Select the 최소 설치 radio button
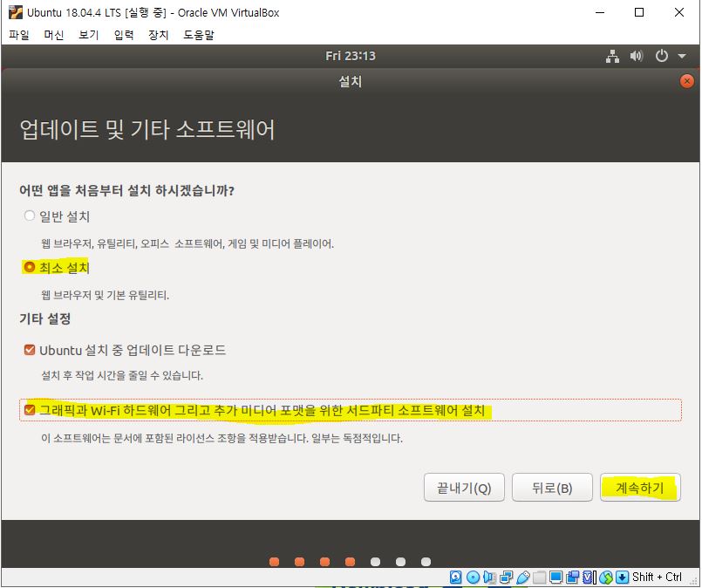Screen dimensions: 702x588 [29, 267]
